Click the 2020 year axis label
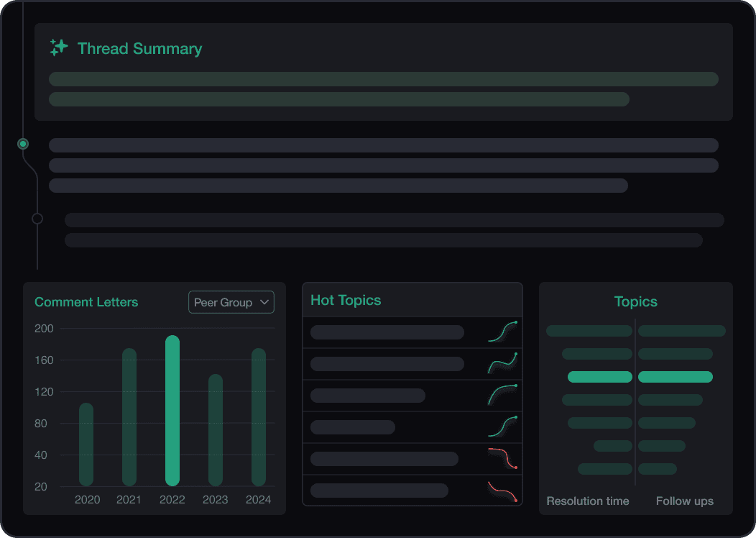Image resolution: width=756 pixels, height=538 pixels. point(87,499)
